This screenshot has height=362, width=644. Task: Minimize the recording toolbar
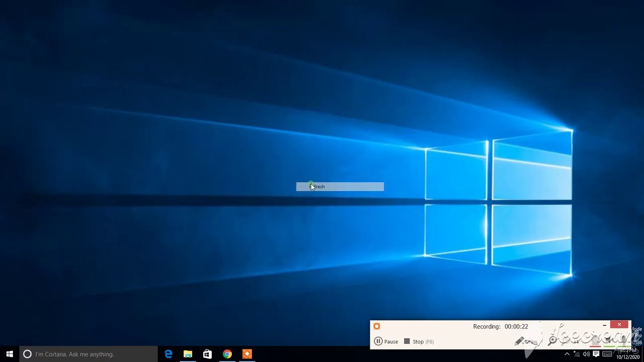pos(604,325)
